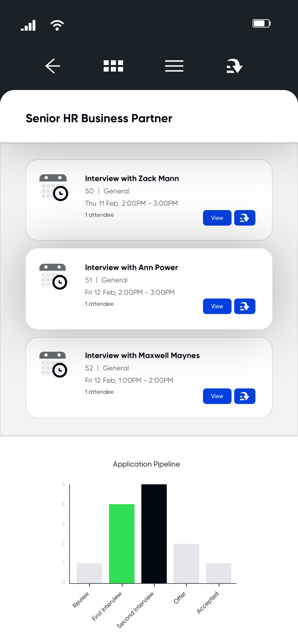The height and width of the screenshot is (644, 298).
Task: Open the hamburger menu icon
Action: pos(174,66)
